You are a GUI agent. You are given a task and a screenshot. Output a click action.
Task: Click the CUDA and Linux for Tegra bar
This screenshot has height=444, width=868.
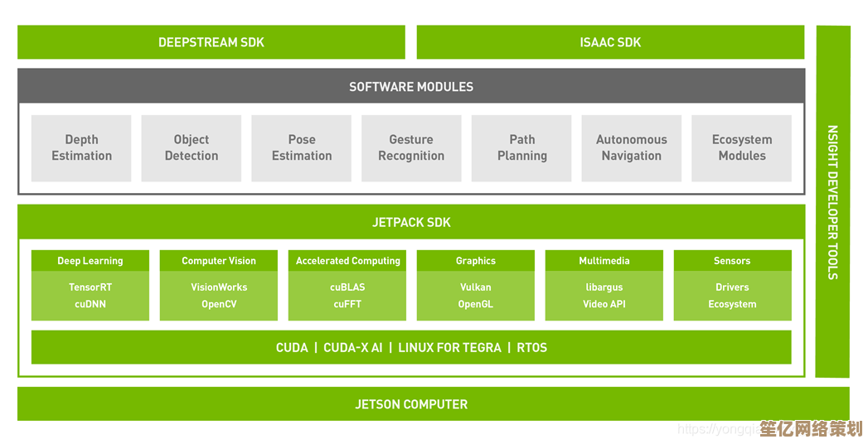pyautogui.click(x=411, y=348)
